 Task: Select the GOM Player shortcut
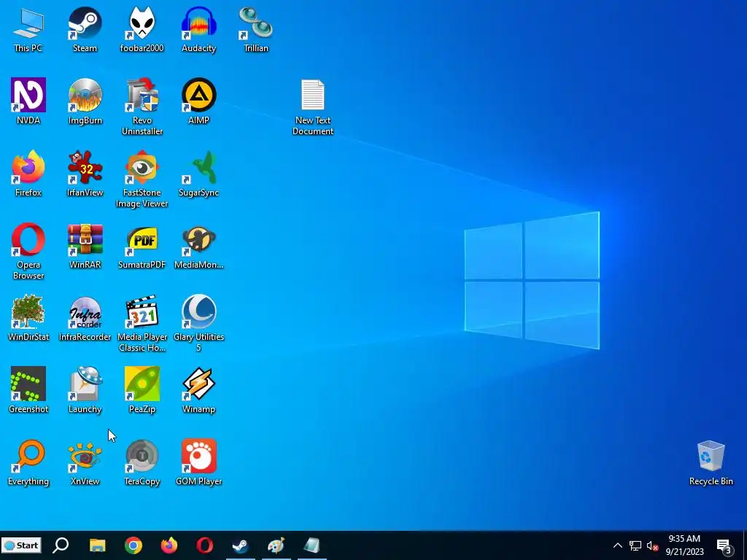click(198, 462)
